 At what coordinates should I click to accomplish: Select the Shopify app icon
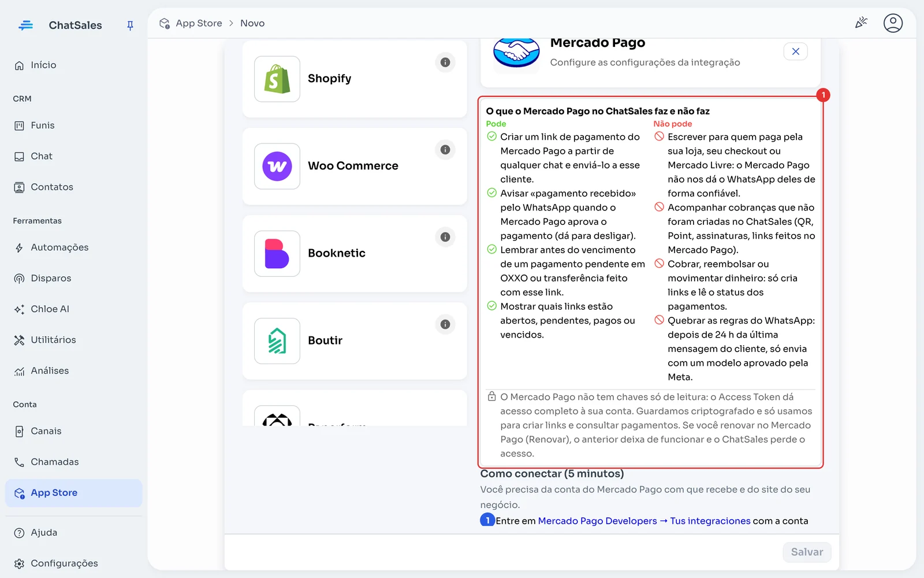click(277, 79)
